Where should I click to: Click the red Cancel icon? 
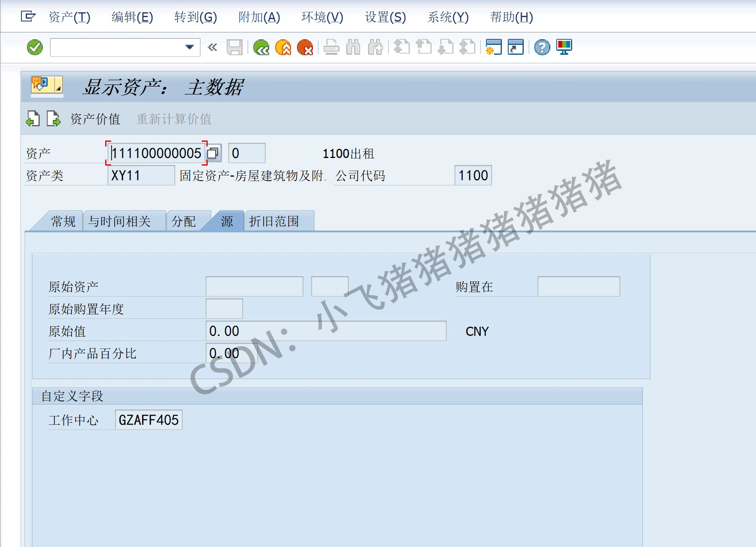coord(305,47)
